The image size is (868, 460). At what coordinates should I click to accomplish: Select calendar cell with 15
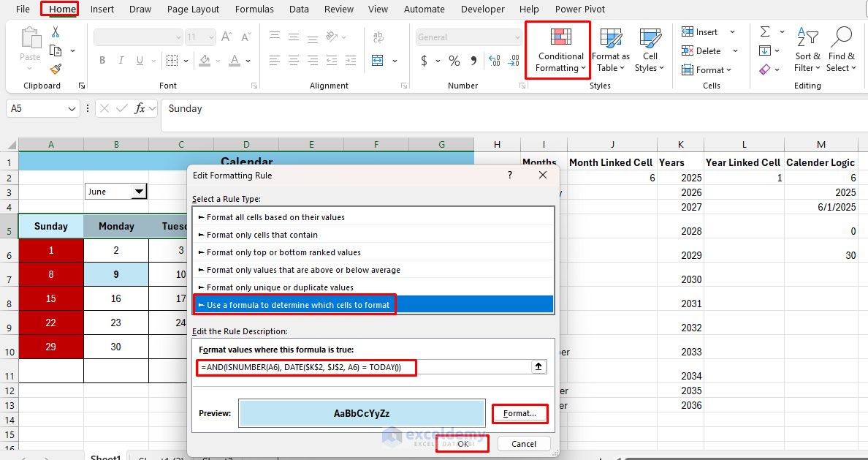click(51, 298)
